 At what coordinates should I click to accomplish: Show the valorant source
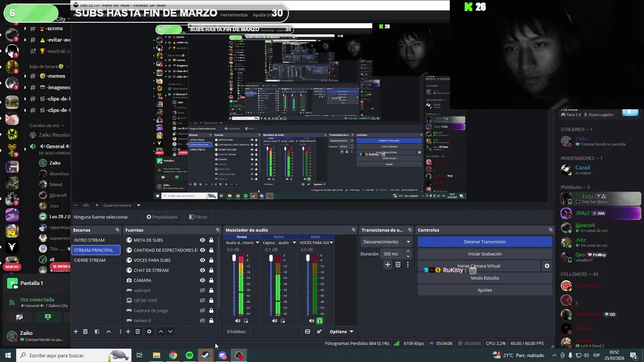click(x=202, y=291)
